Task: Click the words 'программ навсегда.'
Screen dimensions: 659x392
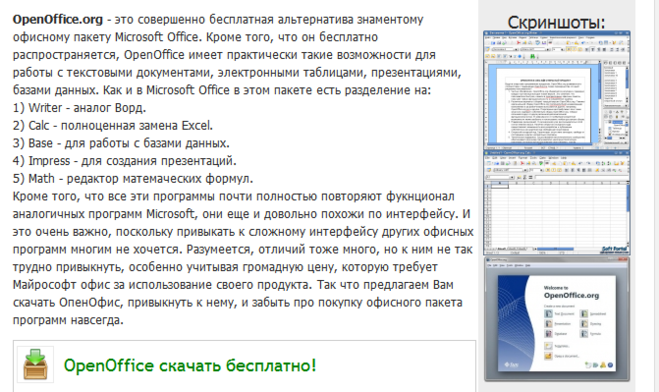Action: click(x=68, y=320)
